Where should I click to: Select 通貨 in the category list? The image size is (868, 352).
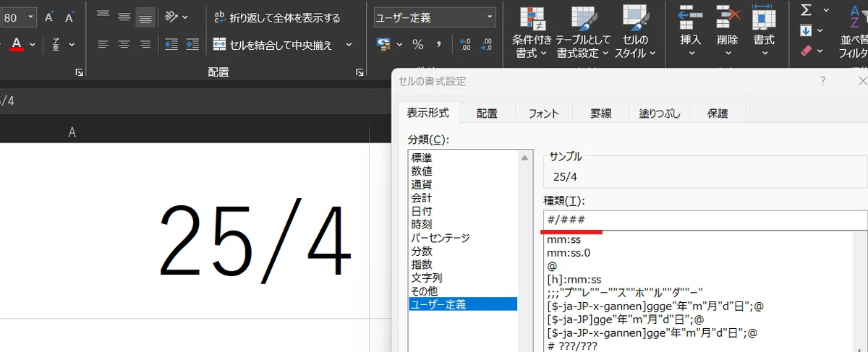pyautogui.click(x=463, y=184)
